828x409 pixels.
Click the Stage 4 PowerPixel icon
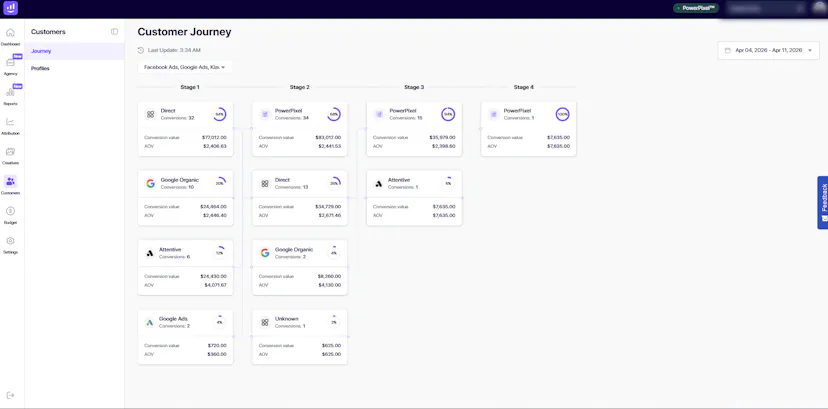point(494,114)
